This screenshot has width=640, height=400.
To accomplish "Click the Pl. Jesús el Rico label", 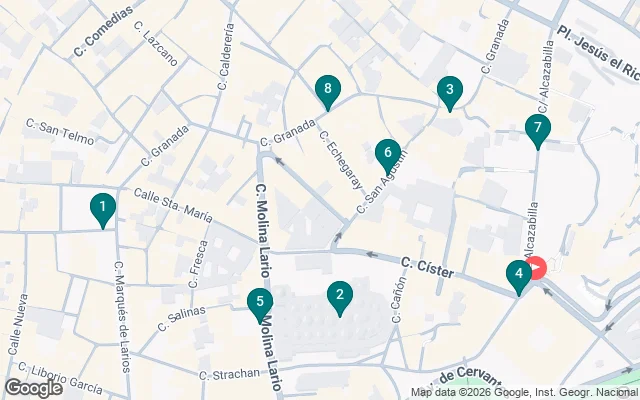I will click(598, 51).
